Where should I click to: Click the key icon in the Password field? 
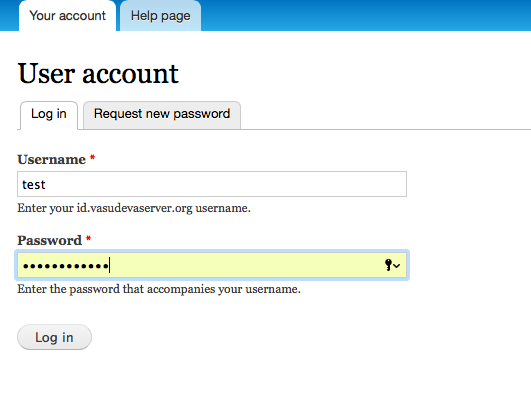(388, 265)
